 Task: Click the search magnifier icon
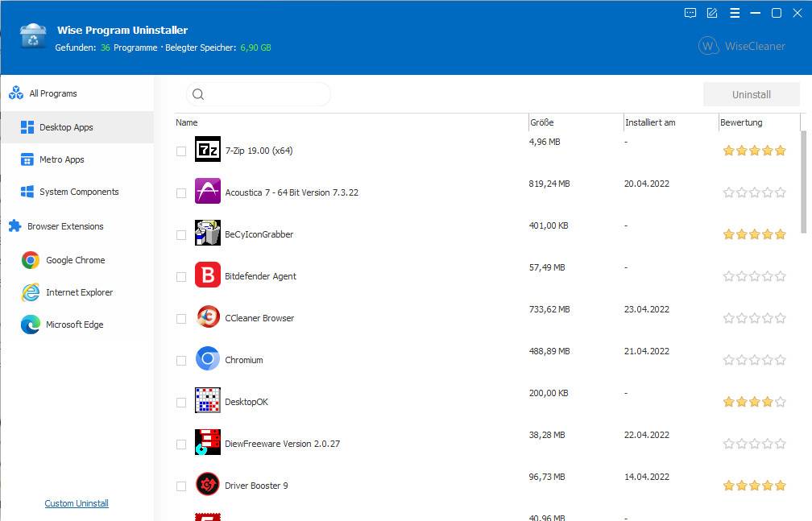tap(198, 94)
